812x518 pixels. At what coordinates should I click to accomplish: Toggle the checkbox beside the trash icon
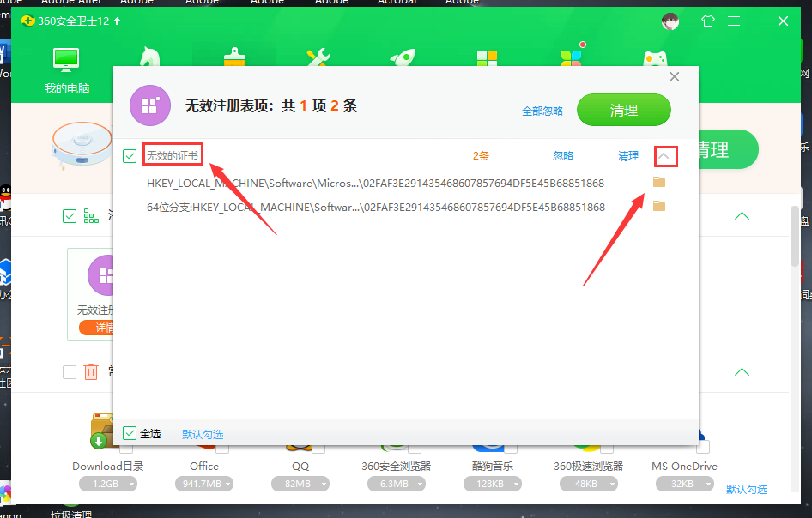point(70,372)
